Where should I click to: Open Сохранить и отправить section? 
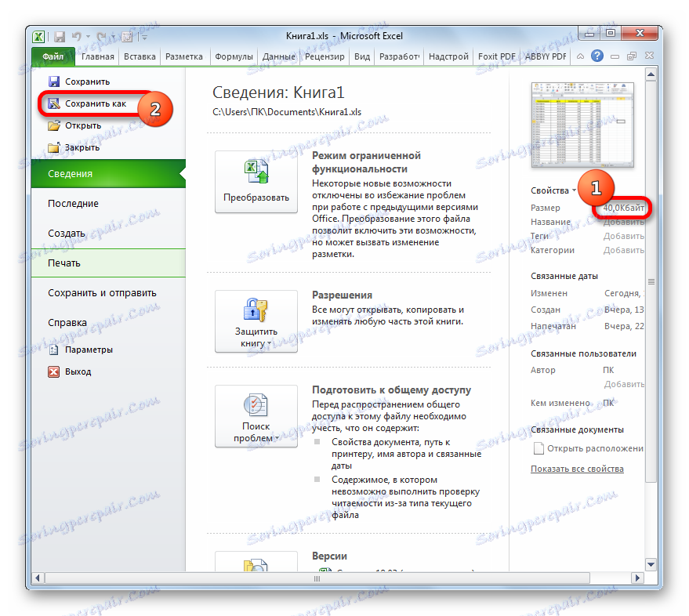(x=108, y=293)
